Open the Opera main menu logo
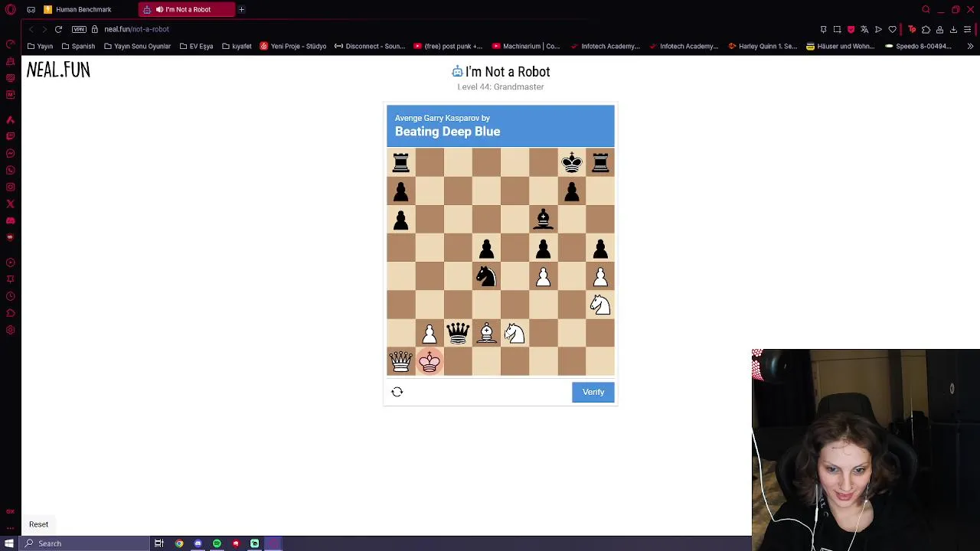This screenshot has width=980, height=551. (11, 9)
